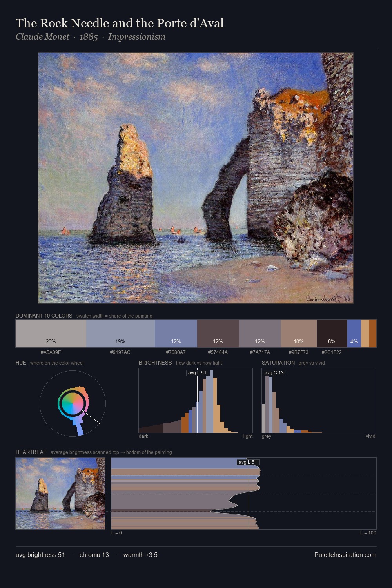Click the hex label #A5A09F

point(51,352)
